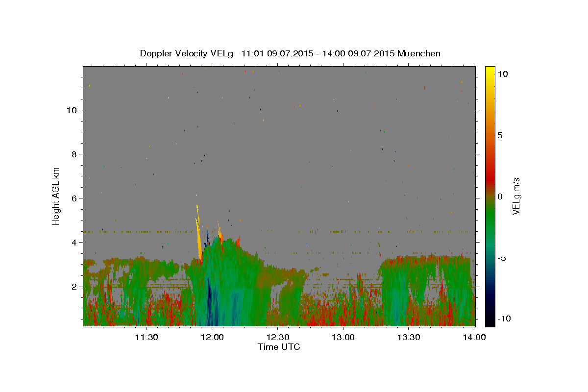
Task: Click the 12:00 time tick label
Action: tap(212, 337)
